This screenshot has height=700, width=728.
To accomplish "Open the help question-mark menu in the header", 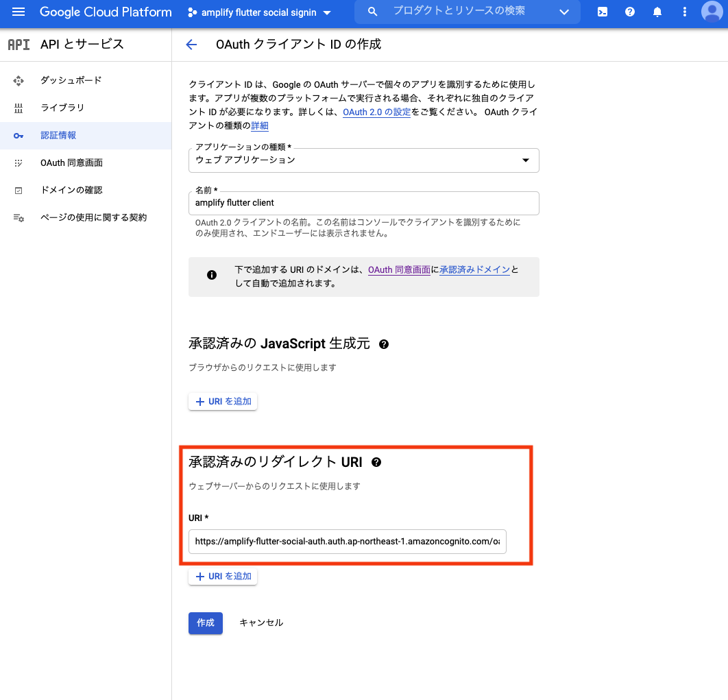I will [629, 12].
